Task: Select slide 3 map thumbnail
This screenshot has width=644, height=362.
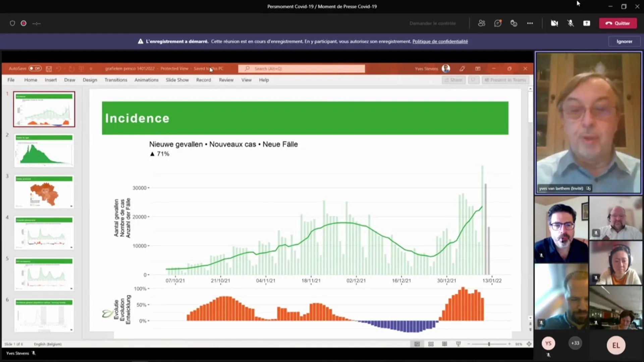Action: point(44,191)
